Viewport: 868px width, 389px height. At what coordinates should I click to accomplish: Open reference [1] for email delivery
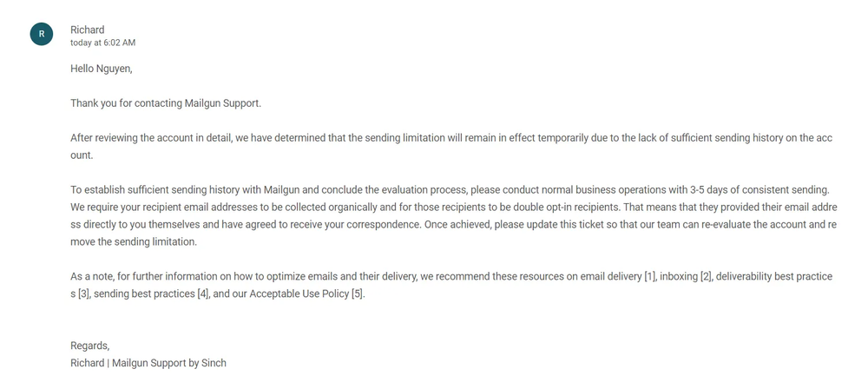[x=649, y=276]
